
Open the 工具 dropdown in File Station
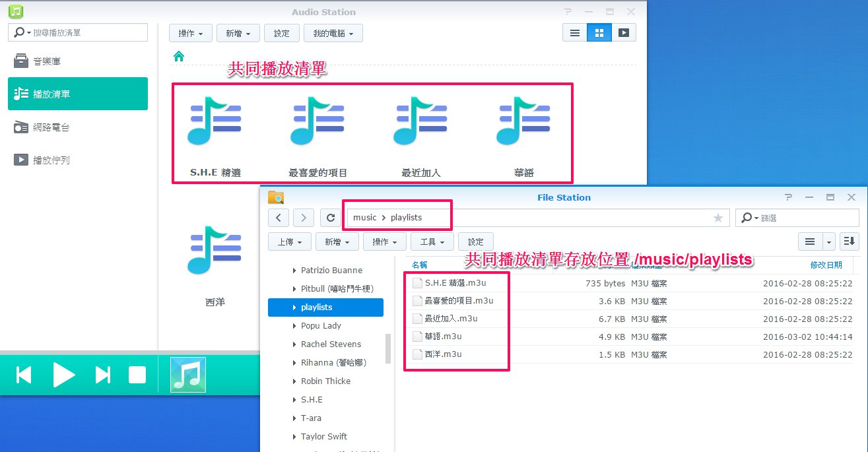coord(432,242)
